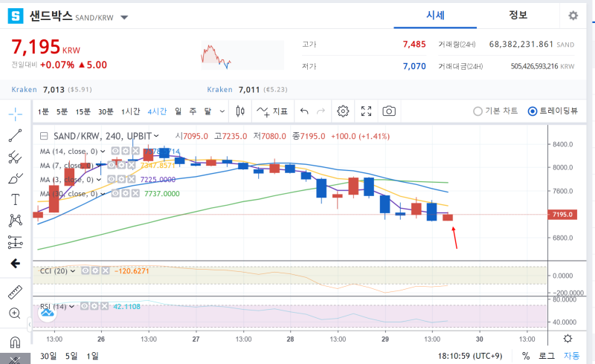Click the 24H mini price chart thumbnail
Image resolution: width=595 pixels, height=364 pixels.
[x=242, y=56]
